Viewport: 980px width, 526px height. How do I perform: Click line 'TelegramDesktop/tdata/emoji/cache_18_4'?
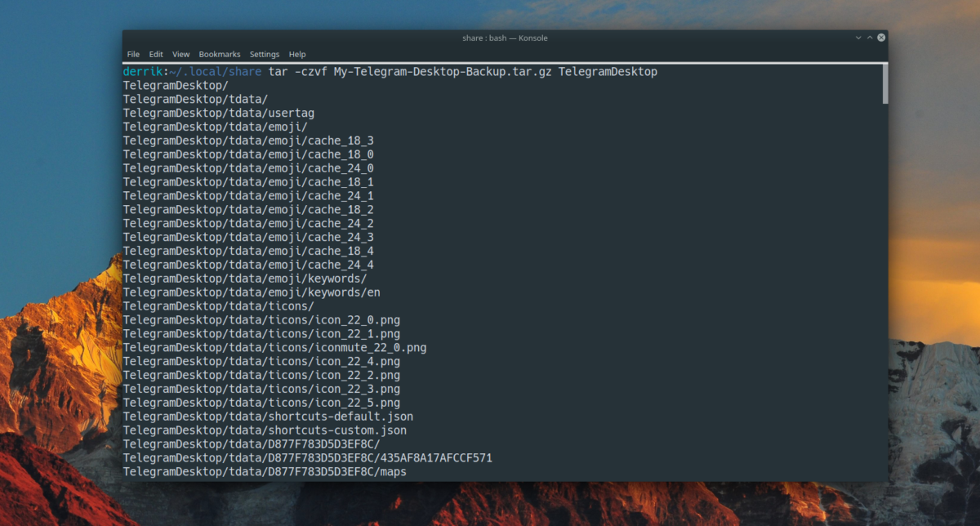(x=248, y=251)
